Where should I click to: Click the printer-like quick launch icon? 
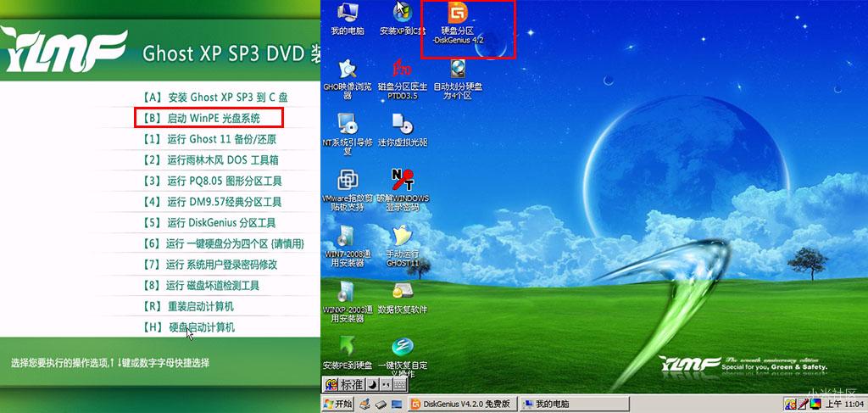pyautogui.click(x=364, y=404)
